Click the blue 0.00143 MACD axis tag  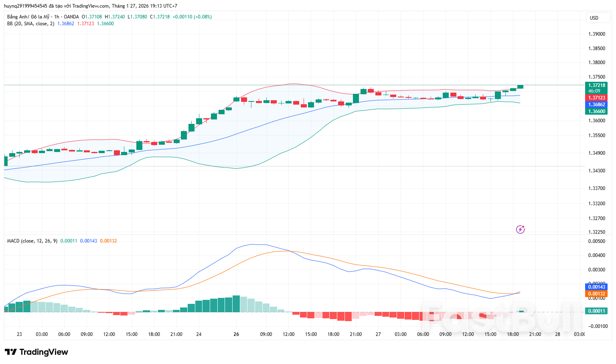pyautogui.click(x=596, y=287)
